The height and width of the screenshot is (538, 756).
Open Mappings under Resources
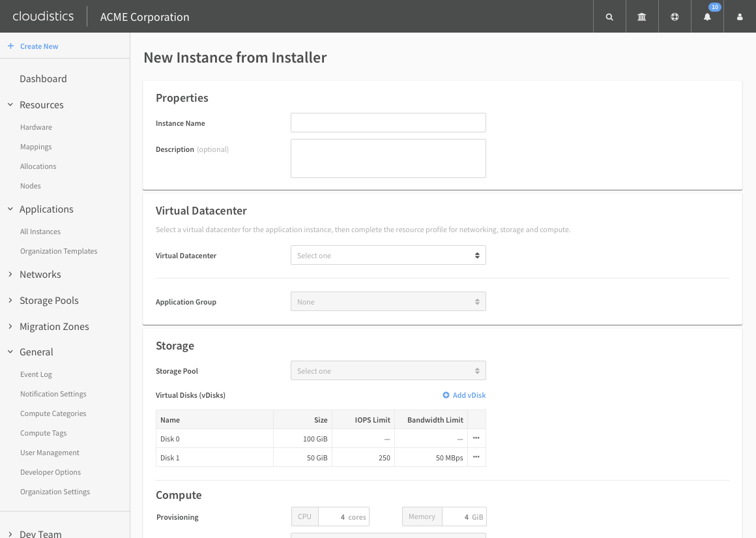pyautogui.click(x=36, y=147)
